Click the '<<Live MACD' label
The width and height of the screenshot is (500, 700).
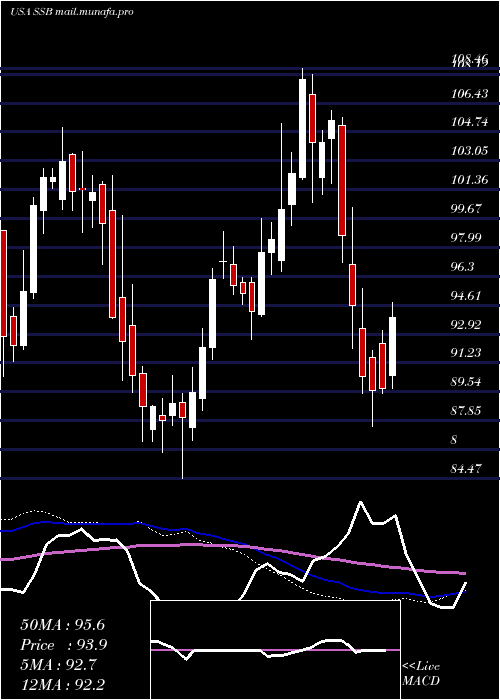point(421,674)
